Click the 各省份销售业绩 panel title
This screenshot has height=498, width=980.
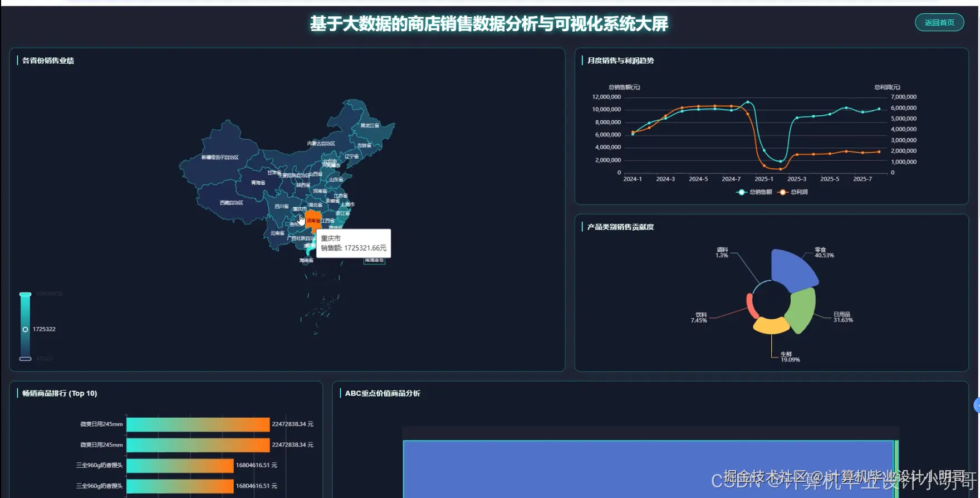(48, 61)
